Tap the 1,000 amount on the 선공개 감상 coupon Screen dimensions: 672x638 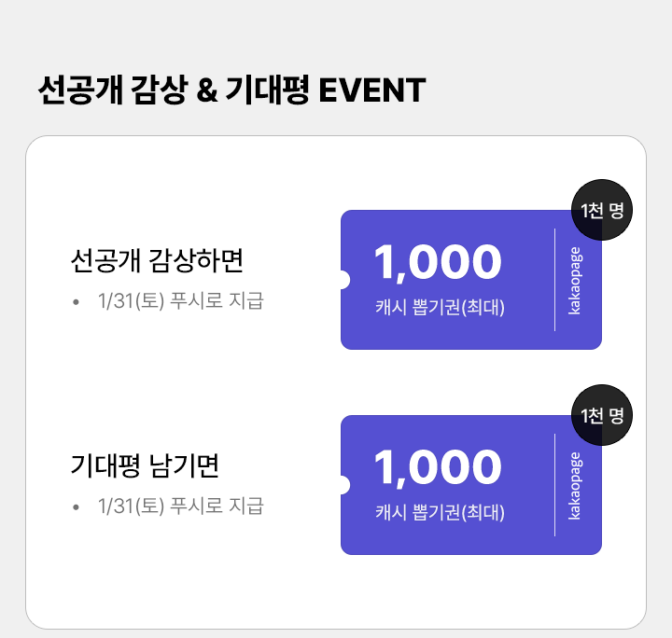[438, 262]
